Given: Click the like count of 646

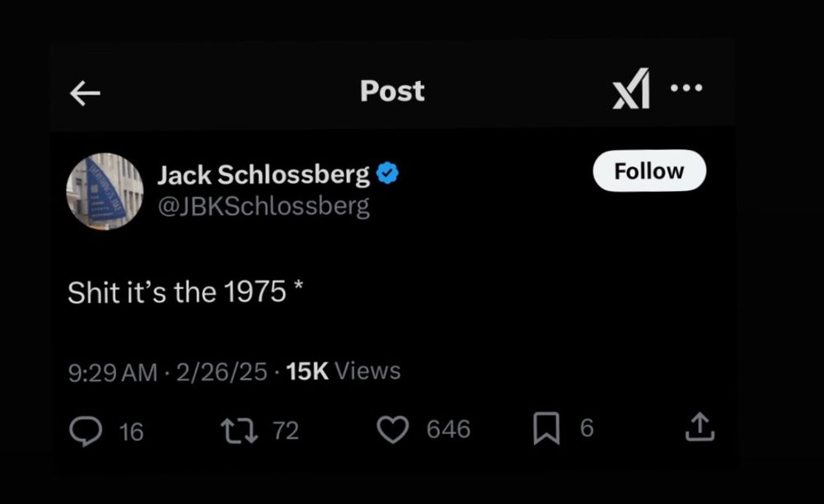Looking at the screenshot, I should (x=448, y=429).
